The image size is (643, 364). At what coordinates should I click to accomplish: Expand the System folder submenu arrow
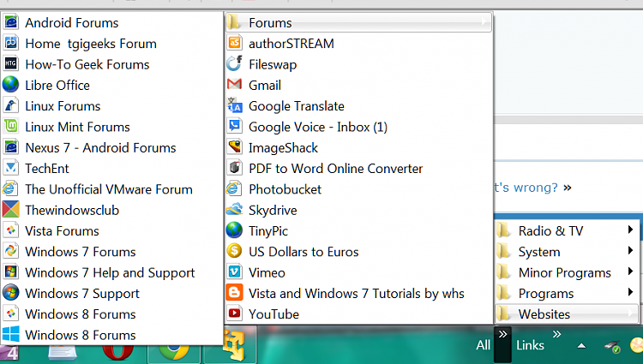[630, 250]
